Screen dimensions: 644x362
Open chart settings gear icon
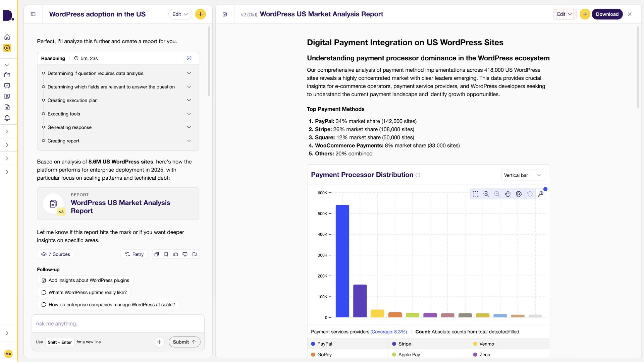[519, 194]
